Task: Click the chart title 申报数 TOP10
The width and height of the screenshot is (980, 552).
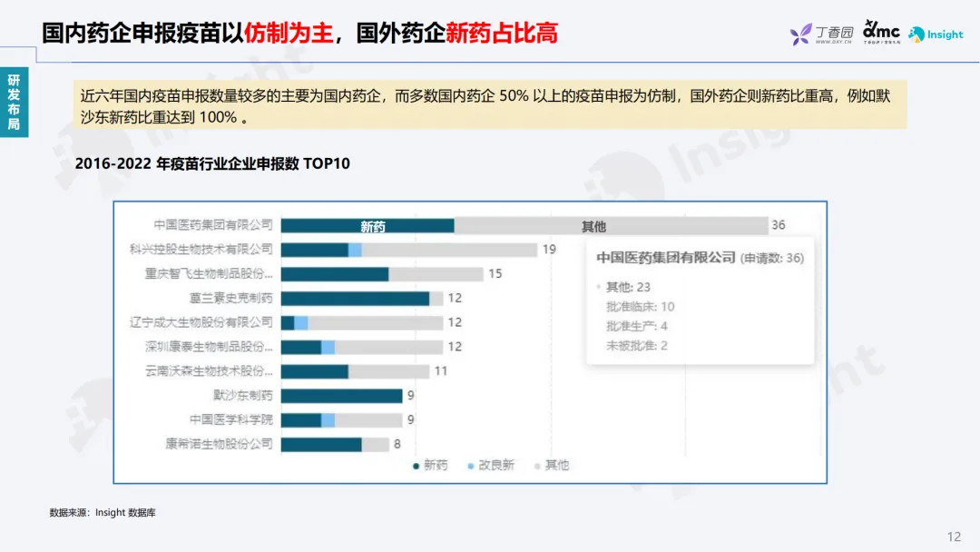Action: (212, 163)
